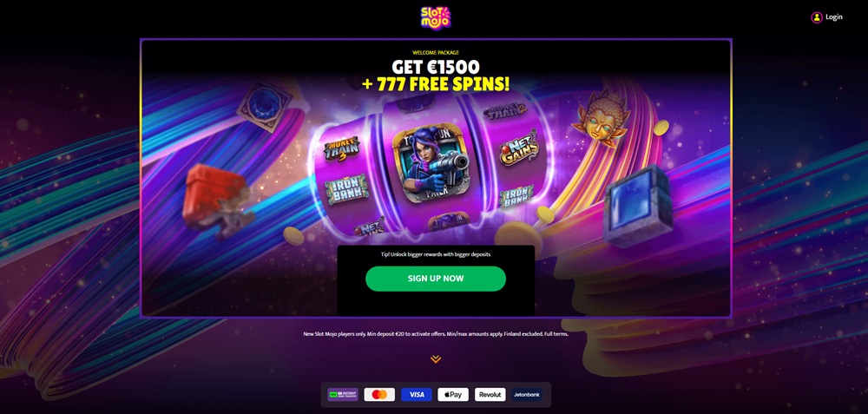Viewport: 868px width, 414px height.
Task: Click the Money Train 2 slot tile
Action: pyautogui.click(x=505, y=111)
